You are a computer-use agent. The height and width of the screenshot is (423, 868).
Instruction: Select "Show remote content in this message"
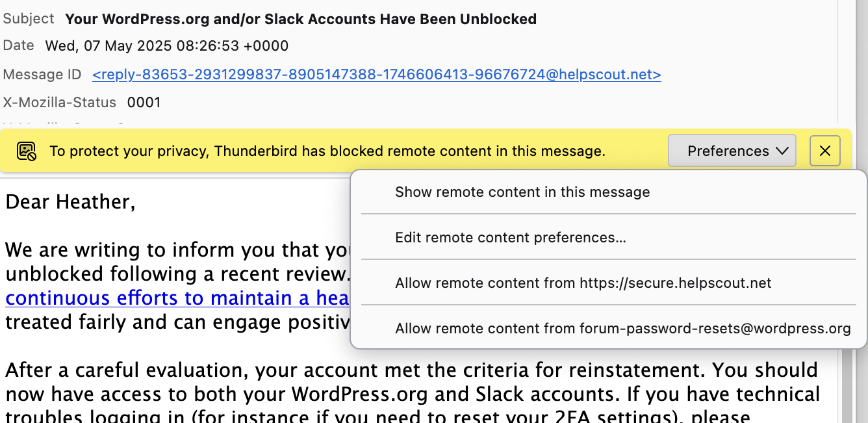522,192
